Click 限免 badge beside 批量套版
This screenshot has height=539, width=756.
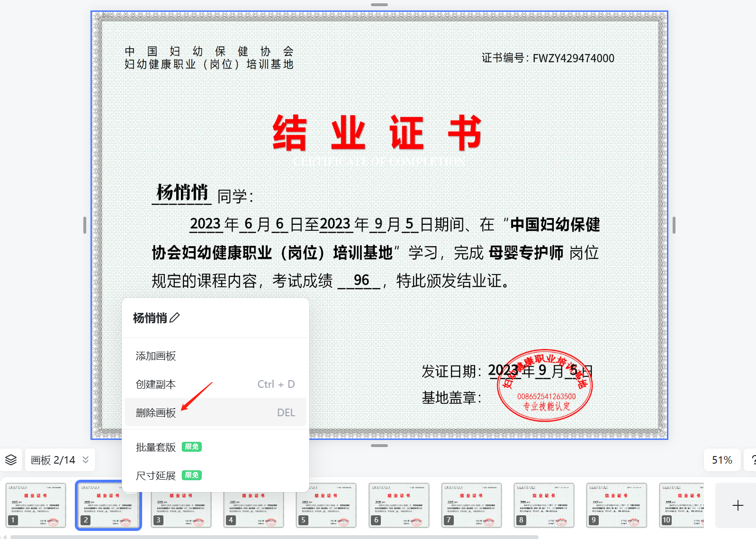click(x=192, y=447)
